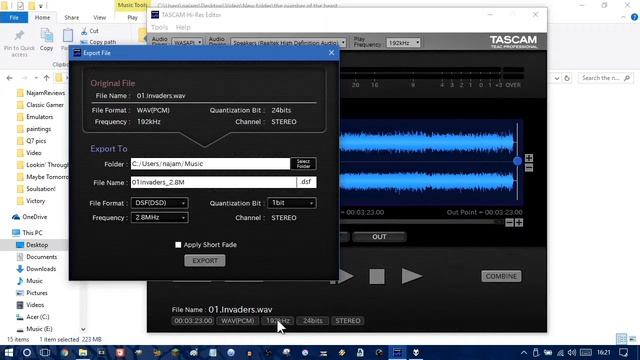640x360 pixels.
Task: Switch to the View tab in File Explorer
Action: point(99,18)
